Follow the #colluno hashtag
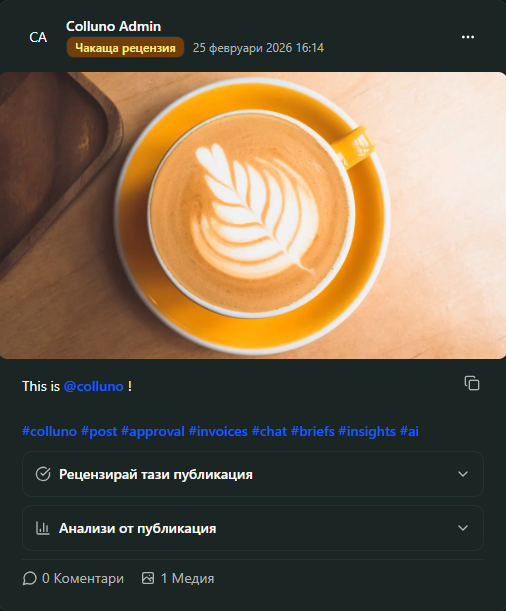This screenshot has height=611, width=506. (x=49, y=431)
